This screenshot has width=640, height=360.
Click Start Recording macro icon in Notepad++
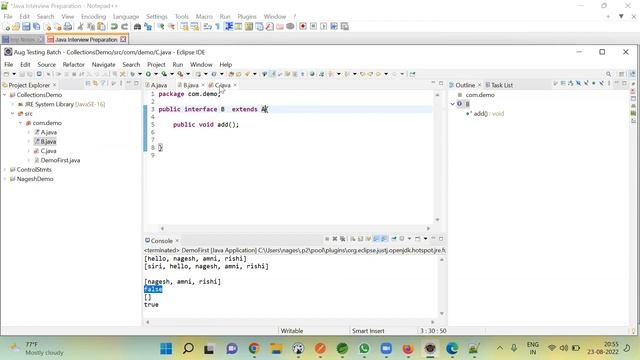pos(303,27)
